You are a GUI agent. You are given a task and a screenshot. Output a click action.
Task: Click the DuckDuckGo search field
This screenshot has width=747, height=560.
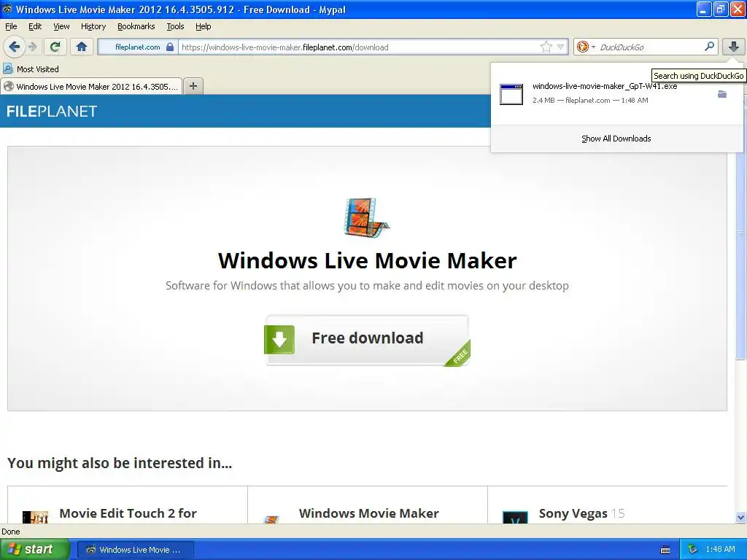pos(650,47)
